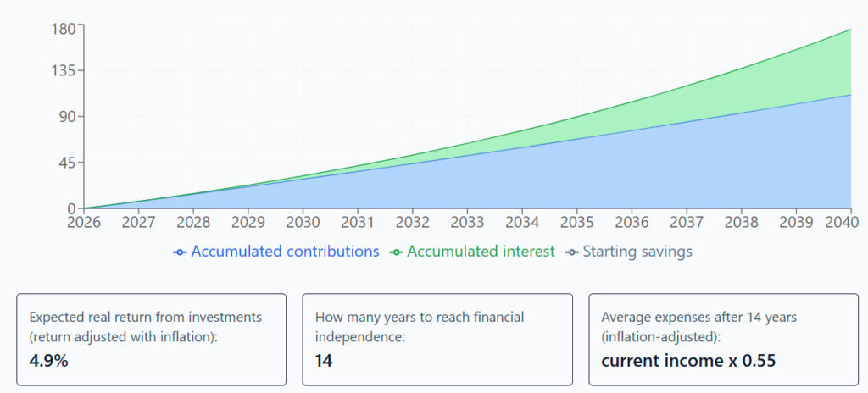Click the Average expenses after 14 years card
This screenshot has width=868, height=393.
tap(723, 340)
